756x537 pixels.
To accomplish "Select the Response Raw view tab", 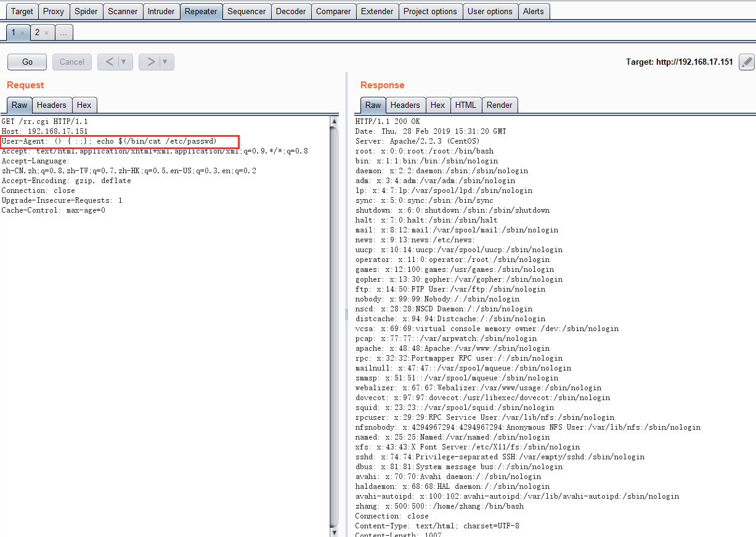I will pos(373,105).
